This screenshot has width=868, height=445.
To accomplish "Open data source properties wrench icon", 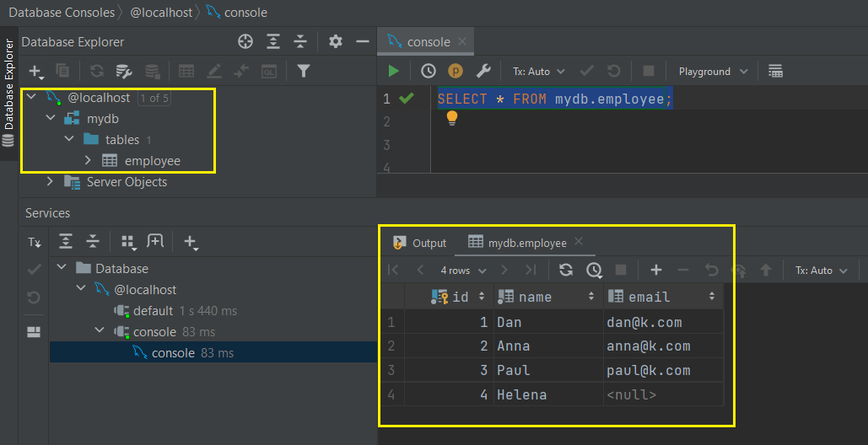I will pyautogui.click(x=123, y=71).
